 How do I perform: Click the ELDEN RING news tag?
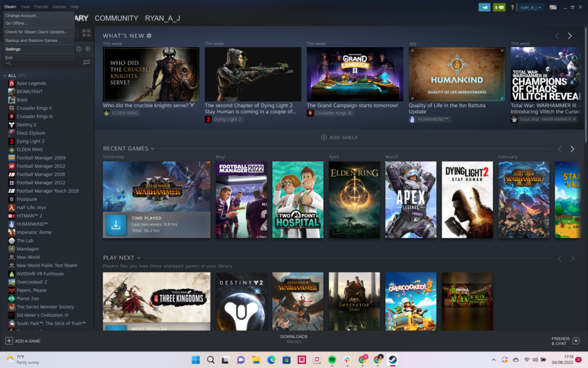[121, 113]
